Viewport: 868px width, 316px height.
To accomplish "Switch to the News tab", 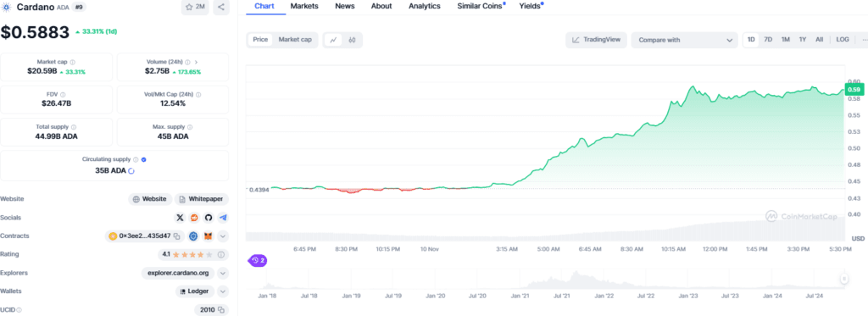I will 345,6.
